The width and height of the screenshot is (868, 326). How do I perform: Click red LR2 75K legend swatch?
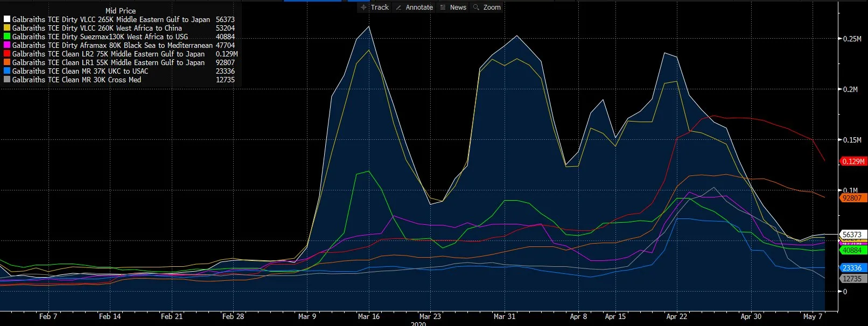7,54
